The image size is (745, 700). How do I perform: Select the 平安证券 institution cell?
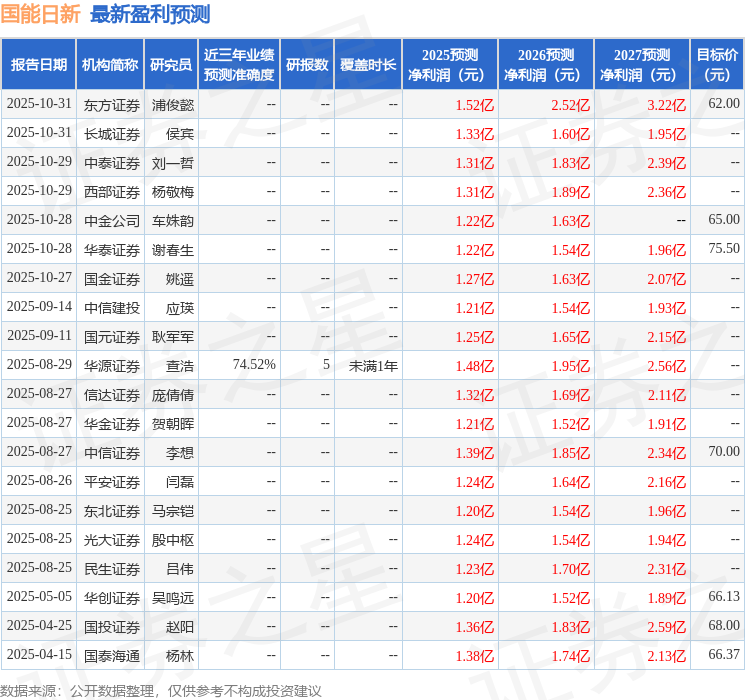tap(112, 482)
